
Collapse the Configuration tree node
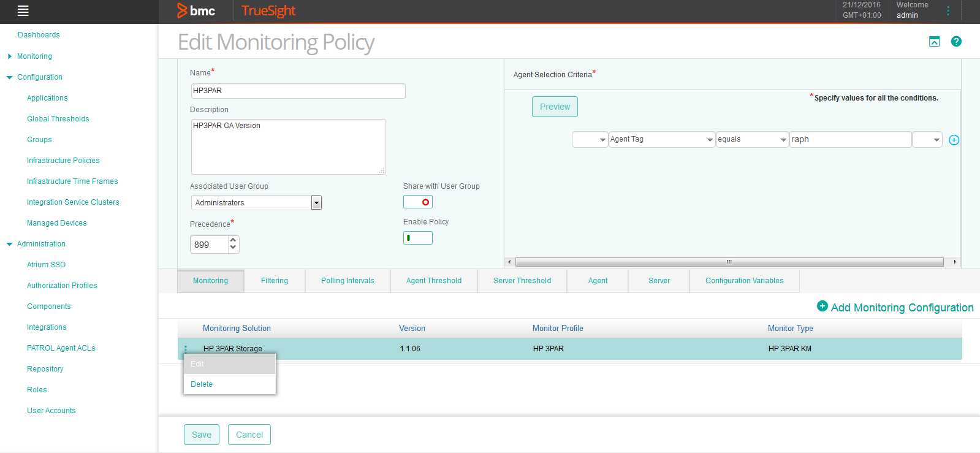9,77
